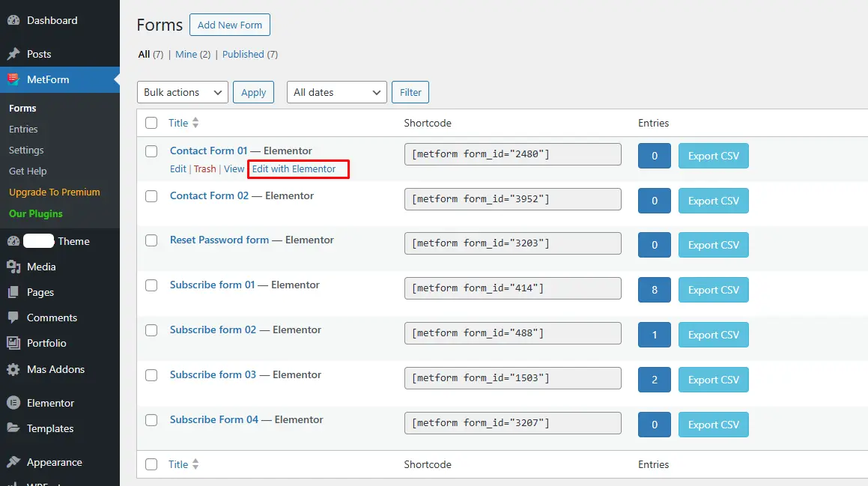
Task: Click the Filter button
Action: coord(410,92)
